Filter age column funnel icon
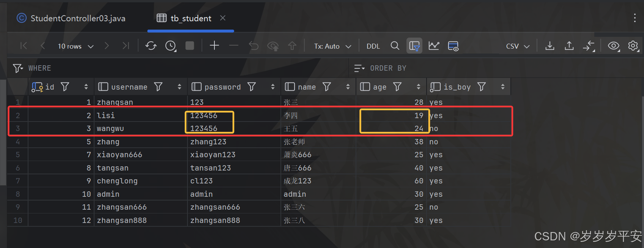Screen dimensions: 644x248 (397, 87)
